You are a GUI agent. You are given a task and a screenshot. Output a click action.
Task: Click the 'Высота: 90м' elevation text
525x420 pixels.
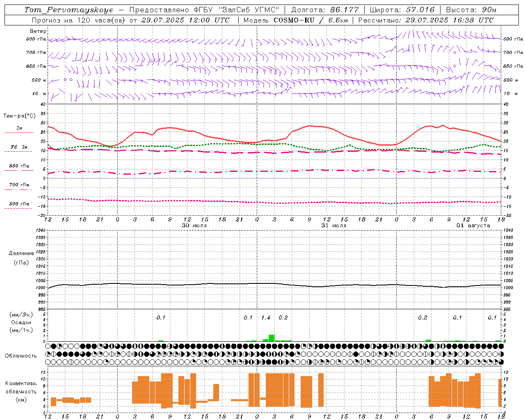coord(471,10)
